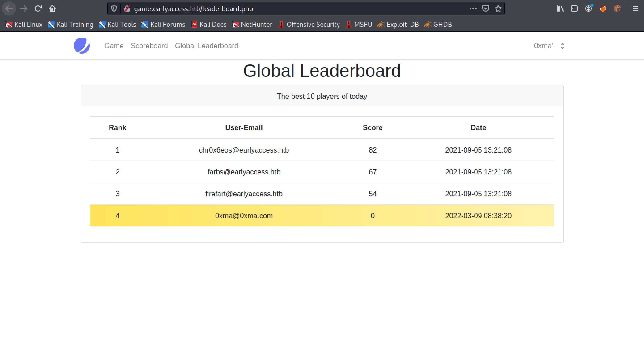Open the GHDB bookmark
Viewport: 644px width, 361px height.
coord(438,25)
